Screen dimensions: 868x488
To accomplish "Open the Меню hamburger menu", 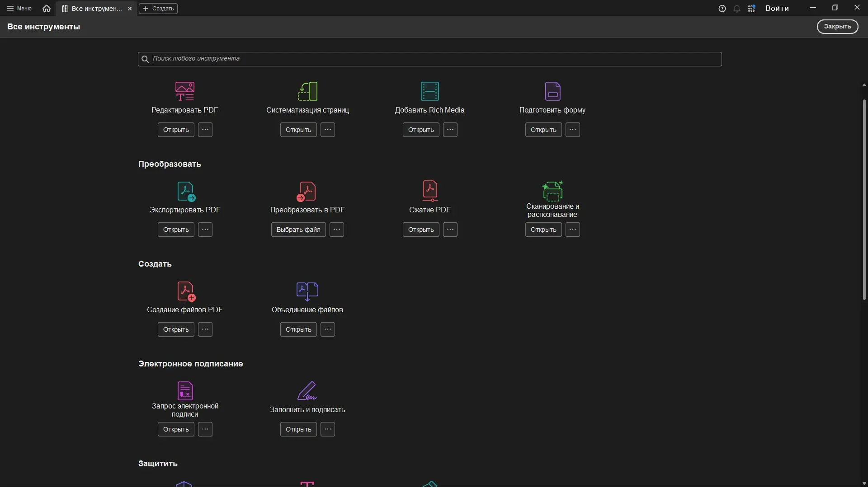I will pos(19,9).
